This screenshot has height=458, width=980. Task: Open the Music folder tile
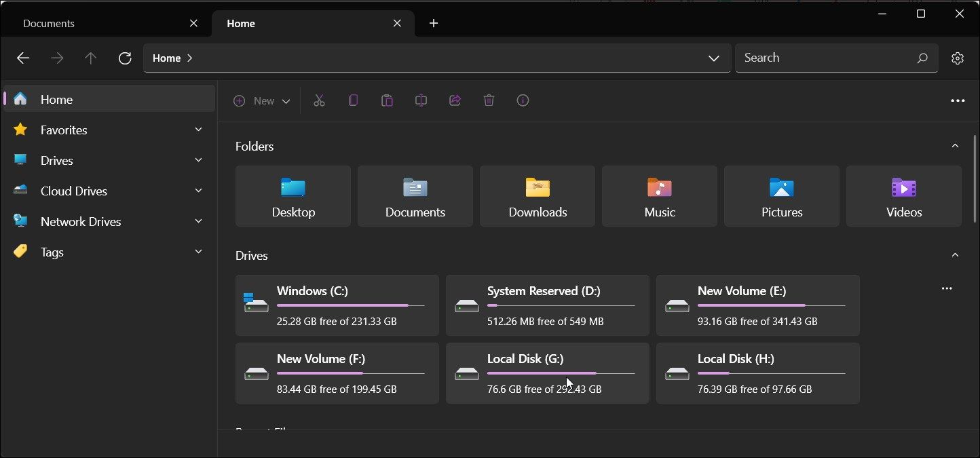coord(660,196)
